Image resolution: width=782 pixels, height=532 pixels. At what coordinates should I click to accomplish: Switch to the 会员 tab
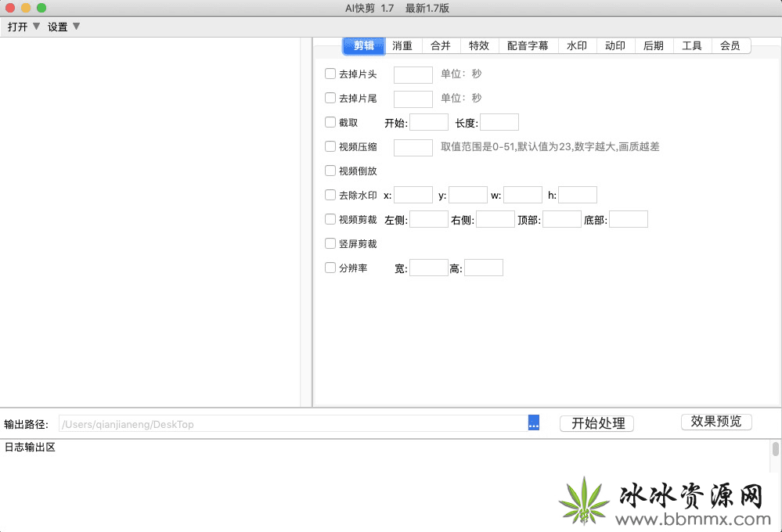click(730, 46)
